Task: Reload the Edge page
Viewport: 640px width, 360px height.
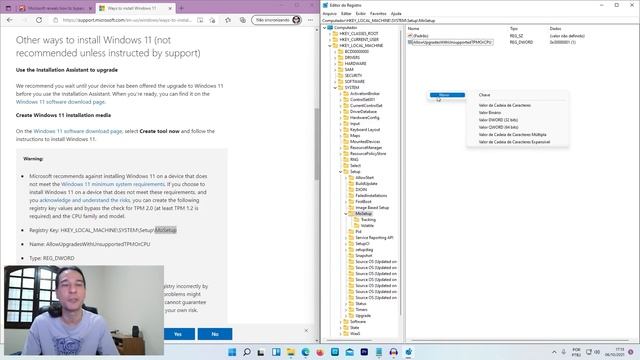Action: [x=39, y=20]
